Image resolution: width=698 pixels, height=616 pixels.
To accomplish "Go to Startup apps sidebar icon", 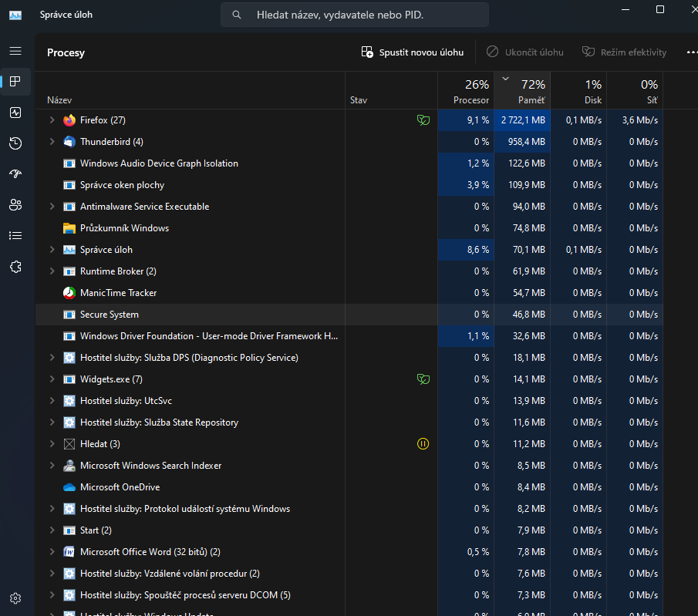I will point(15,174).
